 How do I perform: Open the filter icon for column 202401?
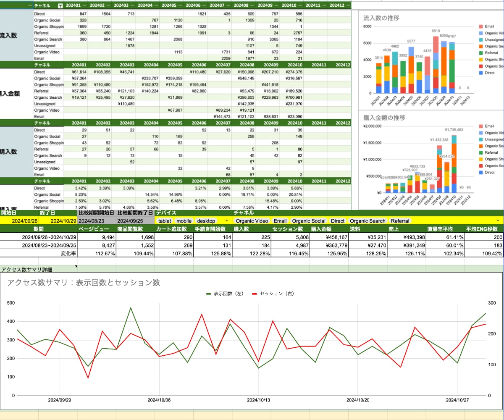(x=85, y=6)
